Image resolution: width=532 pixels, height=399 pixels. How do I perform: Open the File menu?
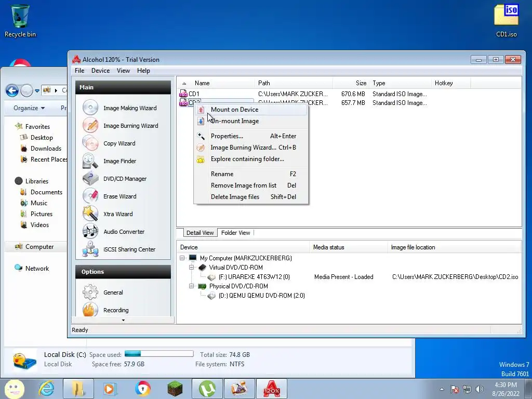pos(79,71)
